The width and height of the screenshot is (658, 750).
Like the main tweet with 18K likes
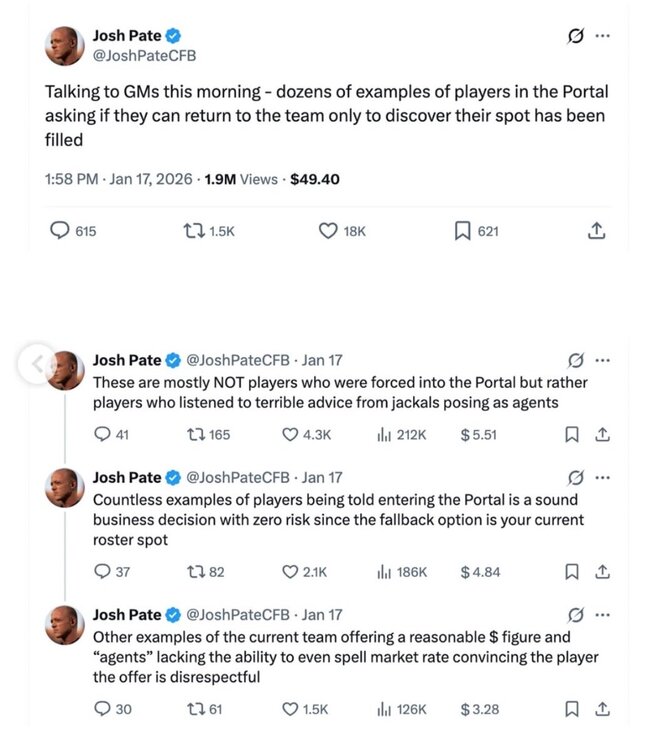click(x=327, y=231)
